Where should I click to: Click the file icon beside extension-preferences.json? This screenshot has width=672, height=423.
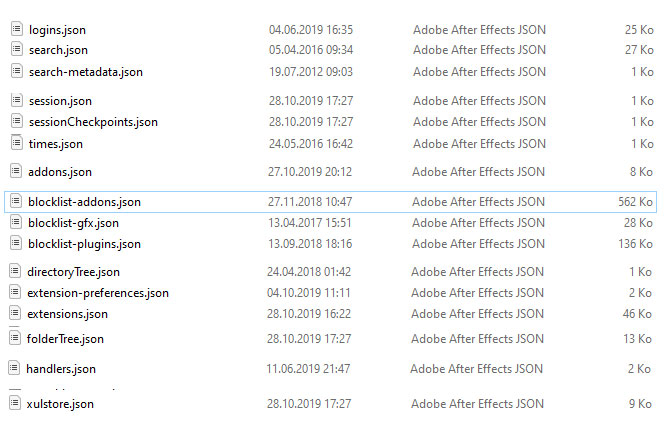(x=15, y=292)
